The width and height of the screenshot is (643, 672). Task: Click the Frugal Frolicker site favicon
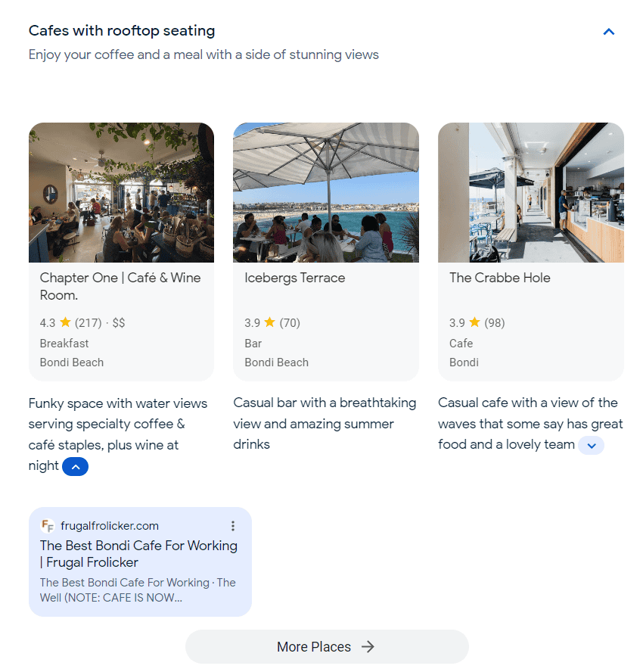tap(48, 526)
